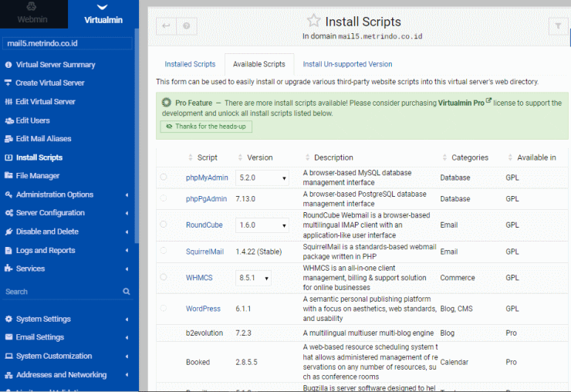Image resolution: width=571 pixels, height=392 pixels.
Task: Click the search magnifier icon
Action: (127, 292)
